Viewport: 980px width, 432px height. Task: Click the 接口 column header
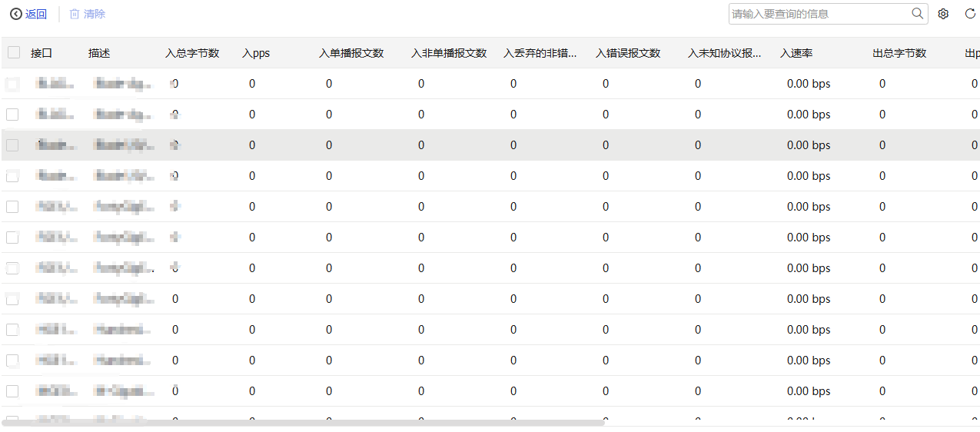click(42, 53)
